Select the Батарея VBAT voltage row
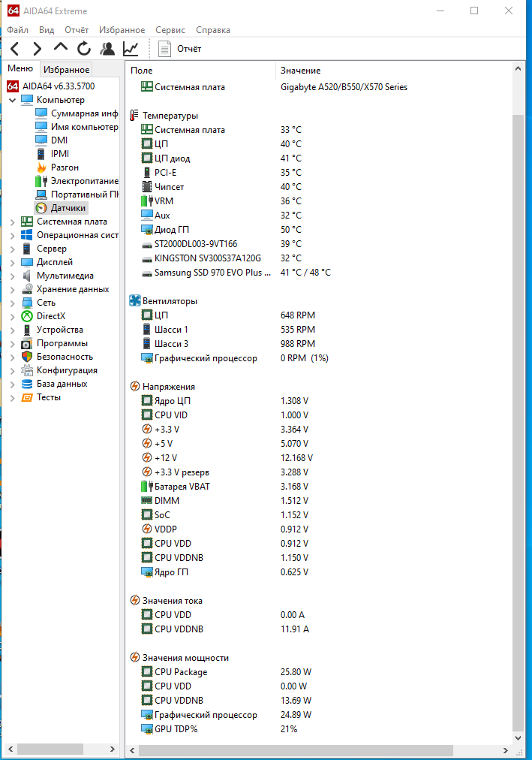 pos(318,486)
